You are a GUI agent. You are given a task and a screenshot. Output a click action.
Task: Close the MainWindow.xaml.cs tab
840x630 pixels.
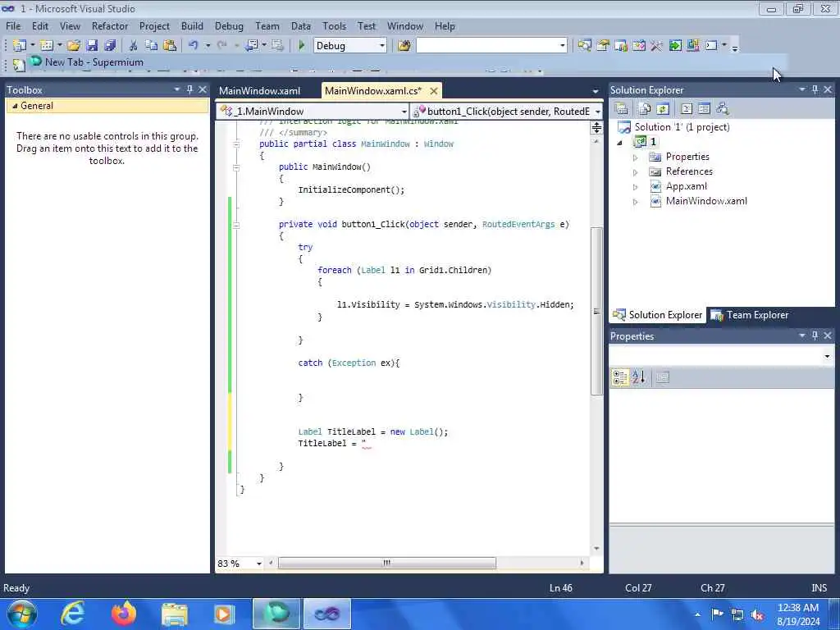(434, 91)
